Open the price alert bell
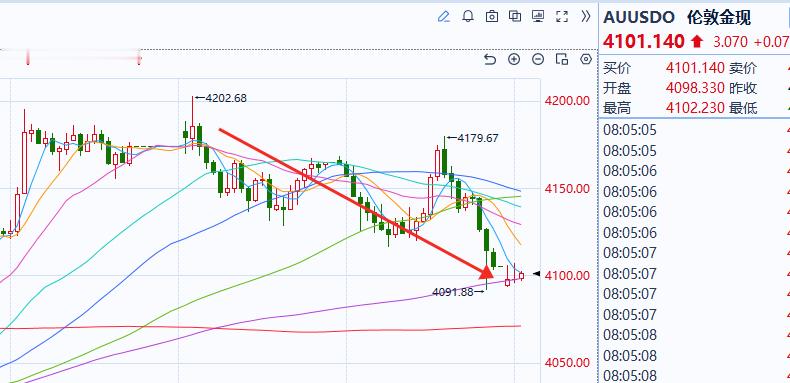The image size is (790, 383). click(x=468, y=17)
